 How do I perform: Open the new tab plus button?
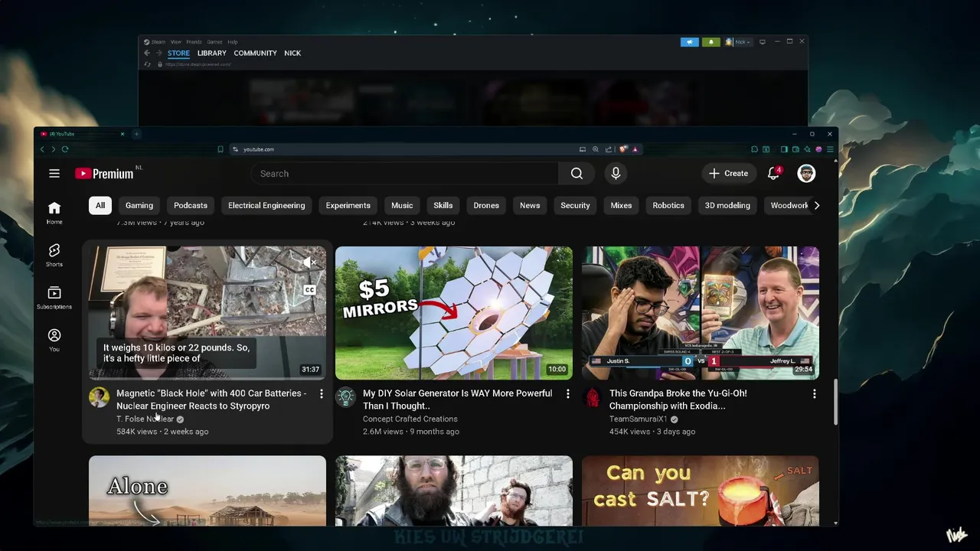136,134
